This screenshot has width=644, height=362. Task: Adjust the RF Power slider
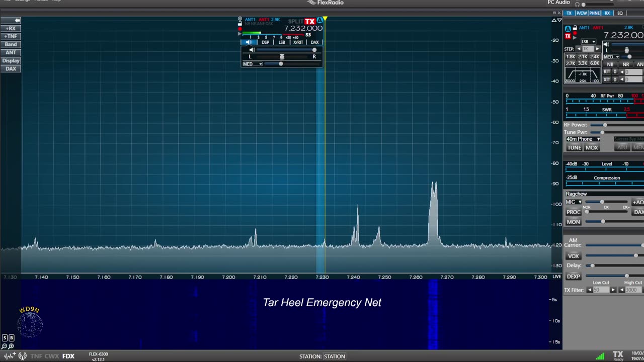(x=617, y=125)
